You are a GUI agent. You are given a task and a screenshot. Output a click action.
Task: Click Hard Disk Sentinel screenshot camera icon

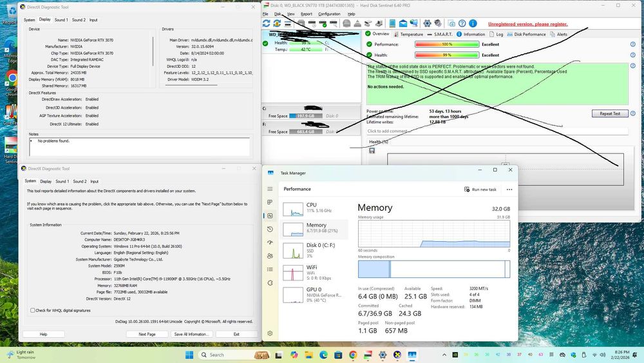451,24
